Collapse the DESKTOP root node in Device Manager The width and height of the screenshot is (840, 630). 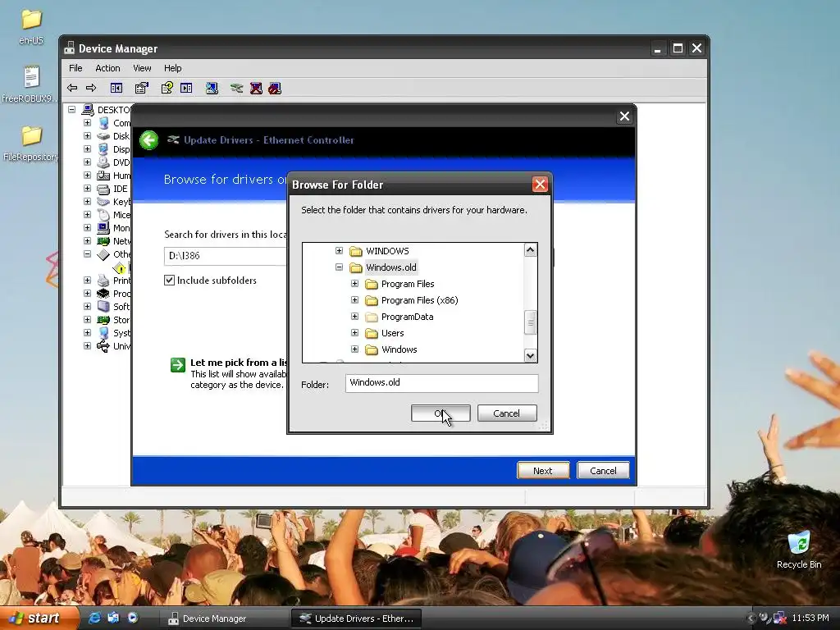coord(72,109)
